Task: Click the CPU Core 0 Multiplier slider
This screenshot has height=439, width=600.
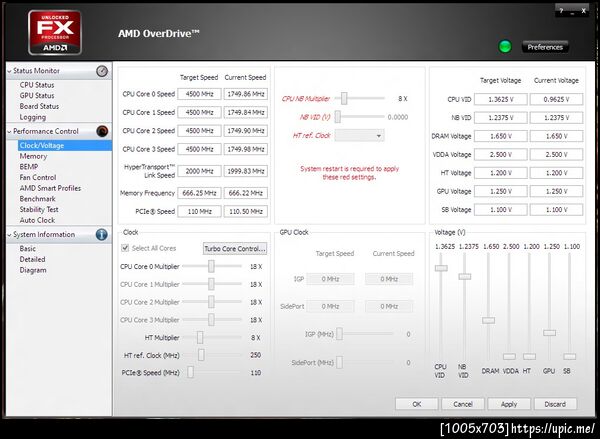Action: point(211,266)
